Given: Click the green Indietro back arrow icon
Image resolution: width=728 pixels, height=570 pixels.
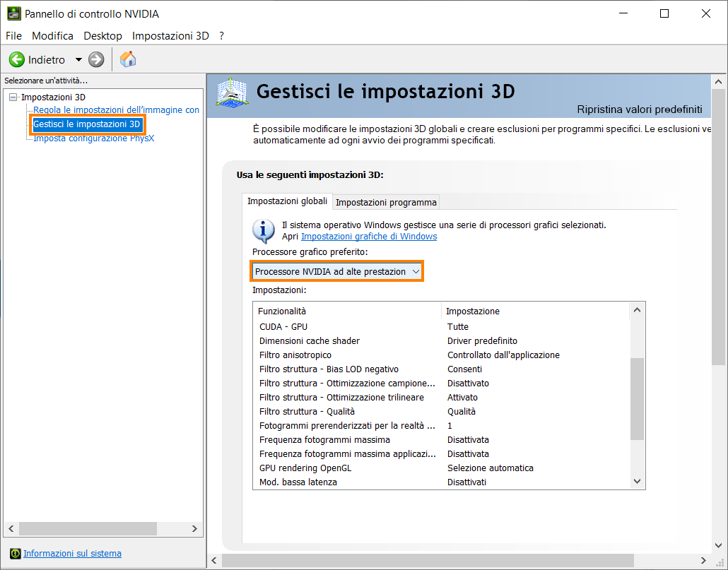Looking at the screenshot, I should coord(17,60).
